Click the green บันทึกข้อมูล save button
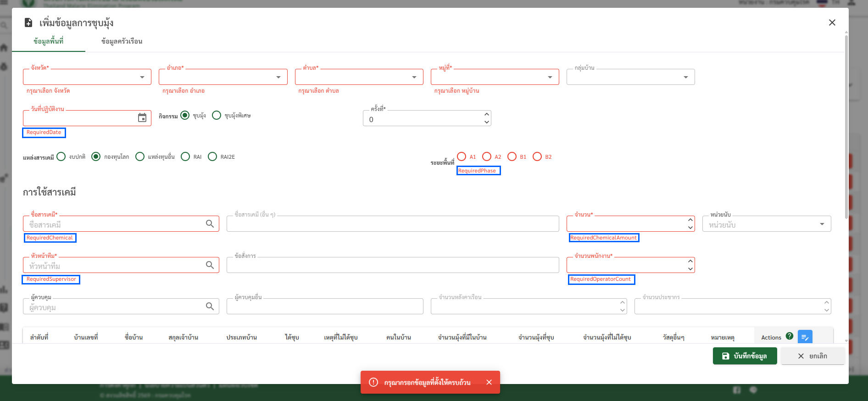Screen dimensions: 868x401 745,356
